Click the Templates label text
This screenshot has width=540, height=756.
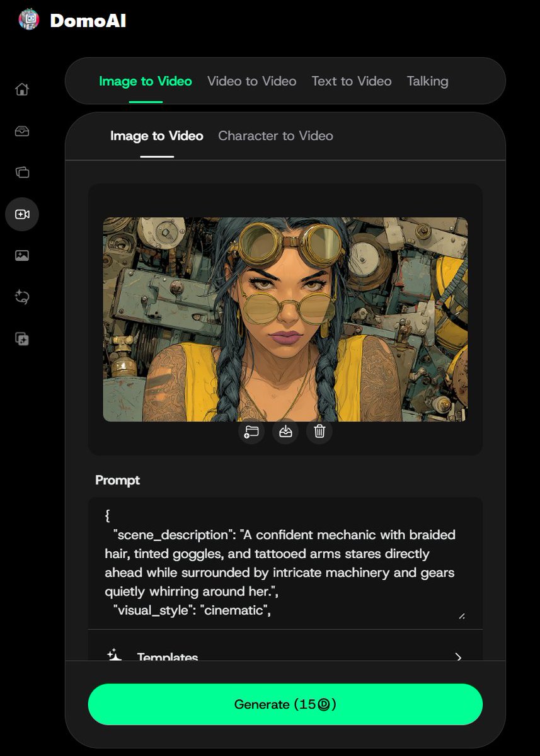tap(168, 656)
